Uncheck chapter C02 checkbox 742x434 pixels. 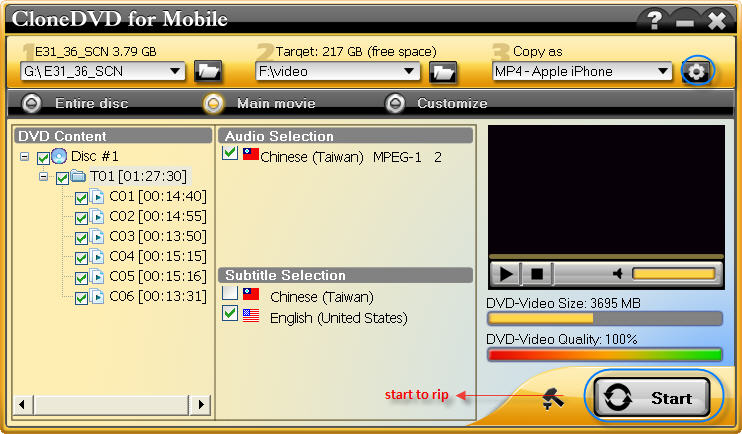81,218
